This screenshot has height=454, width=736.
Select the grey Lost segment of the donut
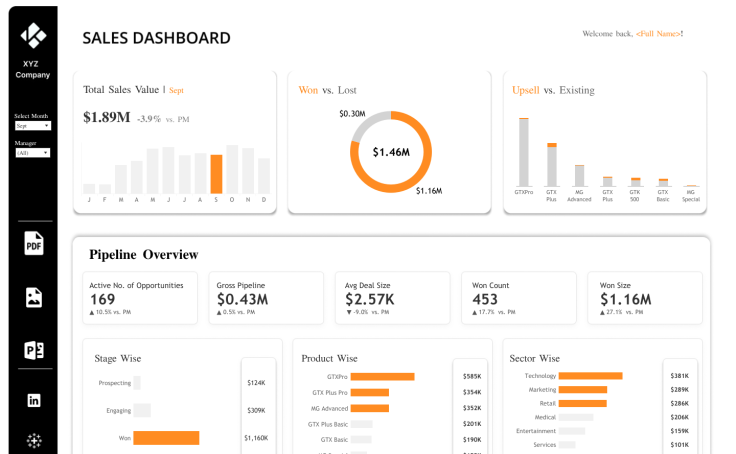click(x=368, y=123)
